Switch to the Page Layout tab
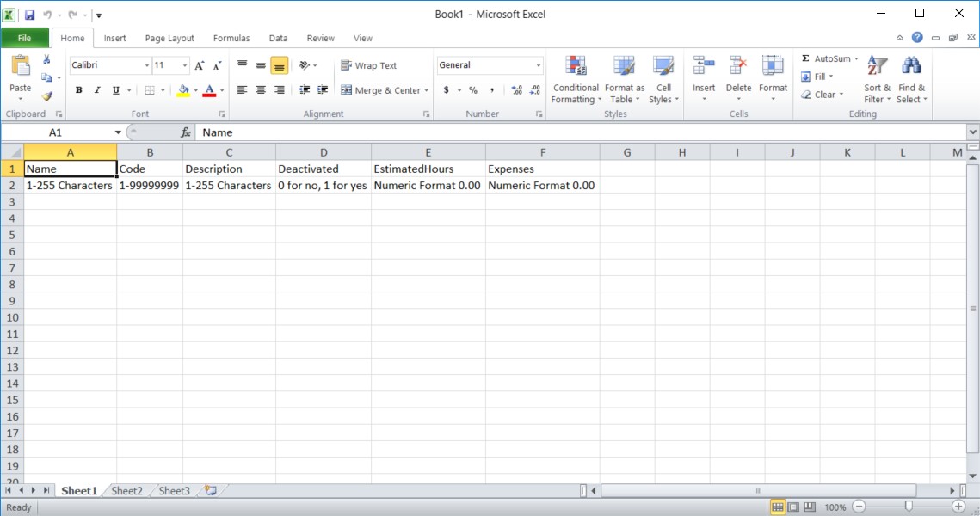Viewport: 980px width, 516px height. (x=169, y=38)
